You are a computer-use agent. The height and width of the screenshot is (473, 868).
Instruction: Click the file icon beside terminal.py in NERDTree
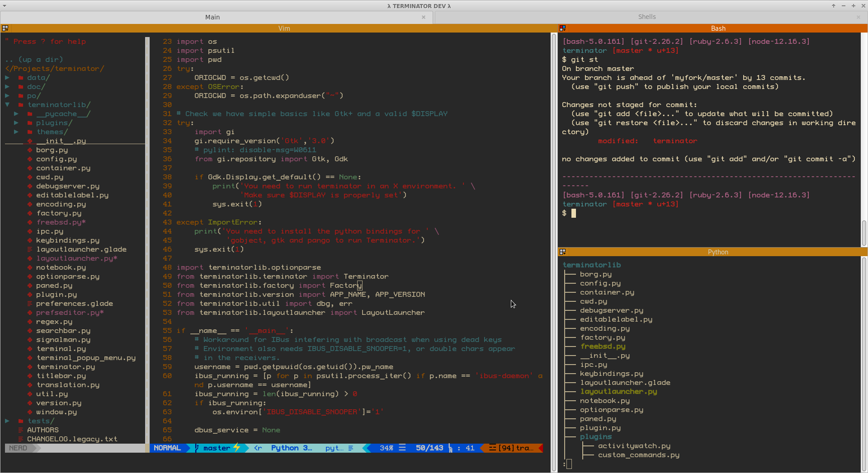tap(29, 349)
